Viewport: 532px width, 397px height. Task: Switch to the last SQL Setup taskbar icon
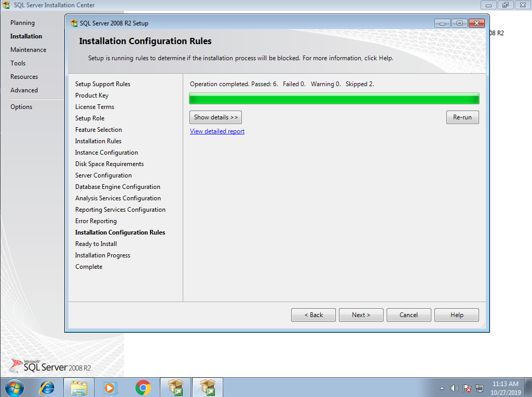208,387
